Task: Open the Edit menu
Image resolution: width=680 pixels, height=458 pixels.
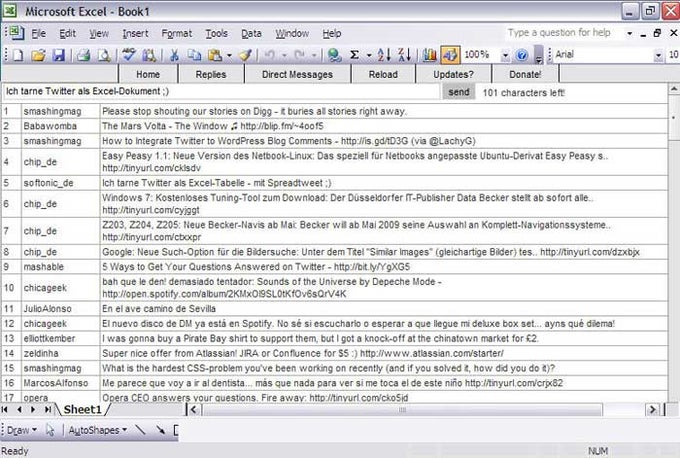Action: [67, 33]
